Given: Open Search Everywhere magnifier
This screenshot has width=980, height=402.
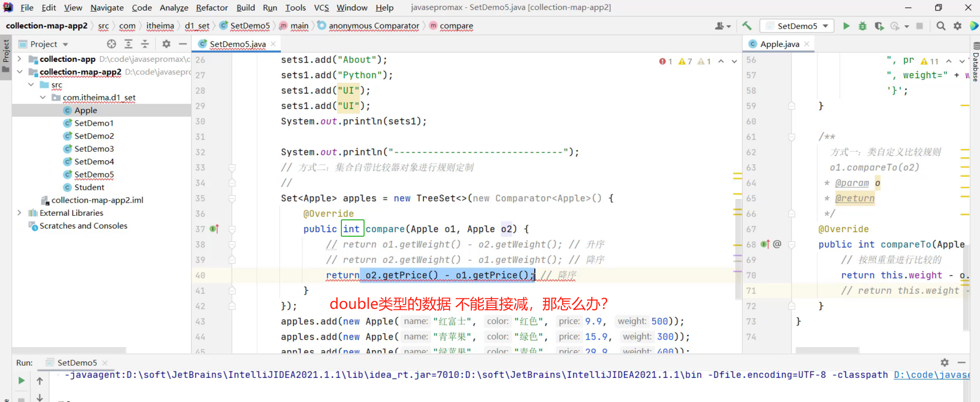Looking at the screenshot, I should [x=941, y=26].
